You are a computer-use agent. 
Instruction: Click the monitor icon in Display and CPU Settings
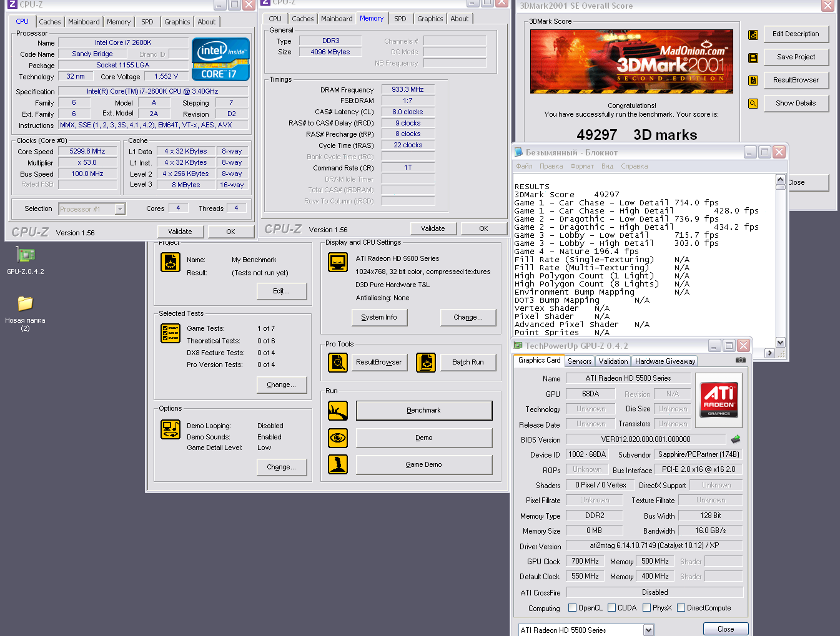338,262
